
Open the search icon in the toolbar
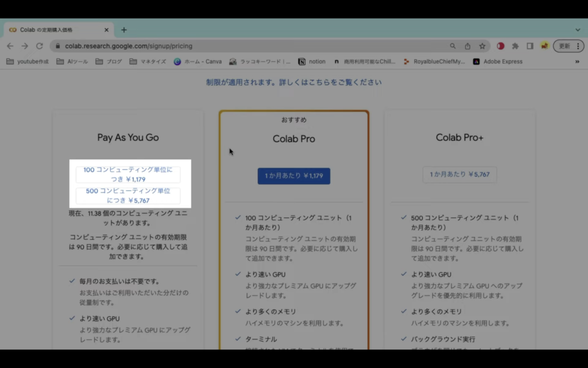pos(453,46)
